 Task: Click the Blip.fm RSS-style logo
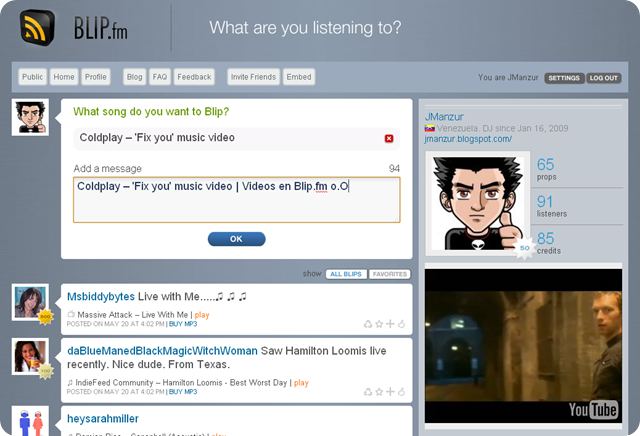point(37,28)
